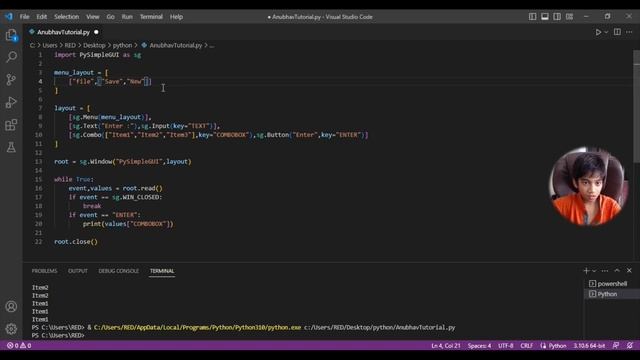The image size is (640, 360).
Task: Open the Testing flask icon
Action: tap(11, 147)
